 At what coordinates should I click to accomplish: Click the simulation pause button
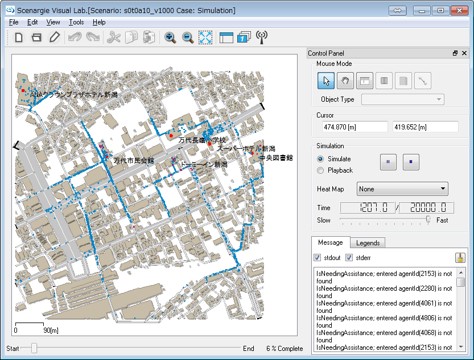tap(388, 162)
